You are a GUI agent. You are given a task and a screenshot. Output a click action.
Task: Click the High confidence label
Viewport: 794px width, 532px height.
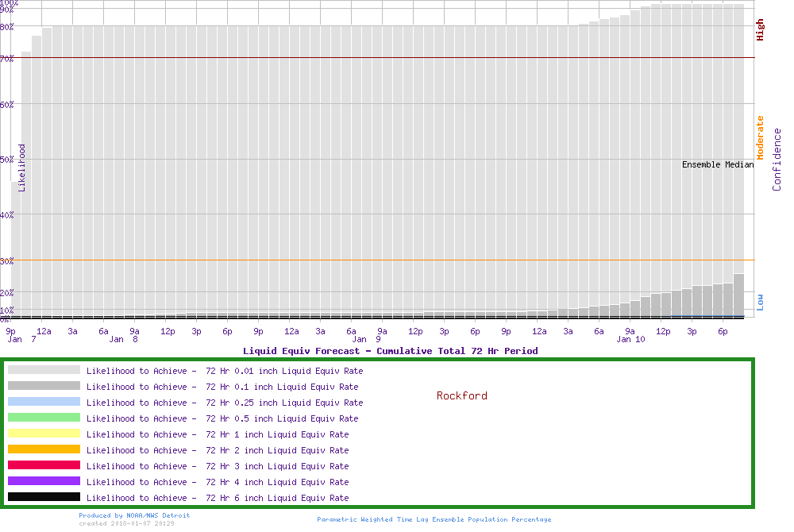click(x=760, y=30)
